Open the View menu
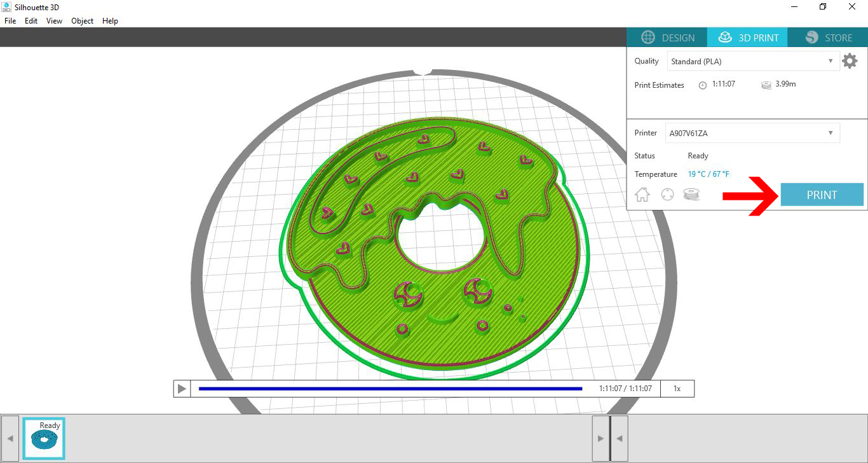The width and height of the screenshot is (868, 463). [54, 21]
